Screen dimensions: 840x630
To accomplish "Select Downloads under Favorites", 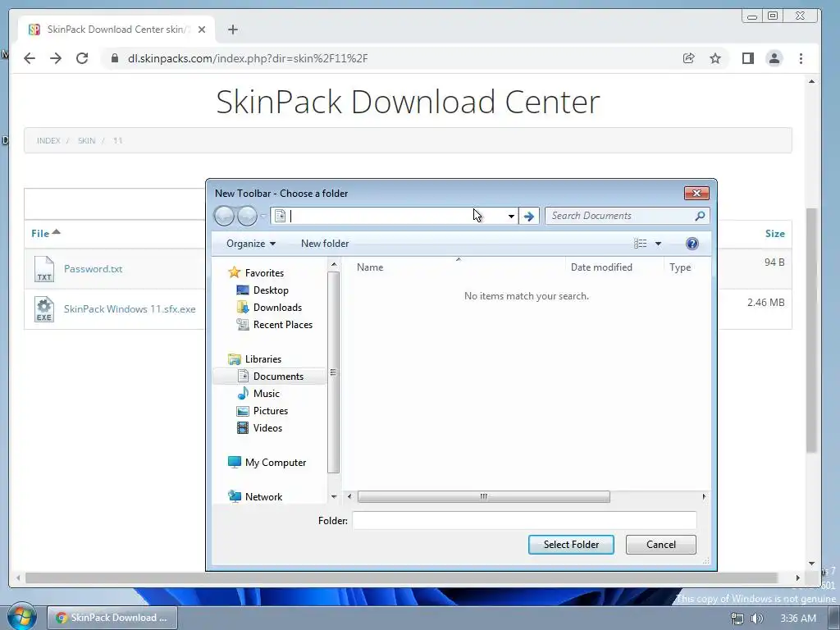I will (277, 308).
